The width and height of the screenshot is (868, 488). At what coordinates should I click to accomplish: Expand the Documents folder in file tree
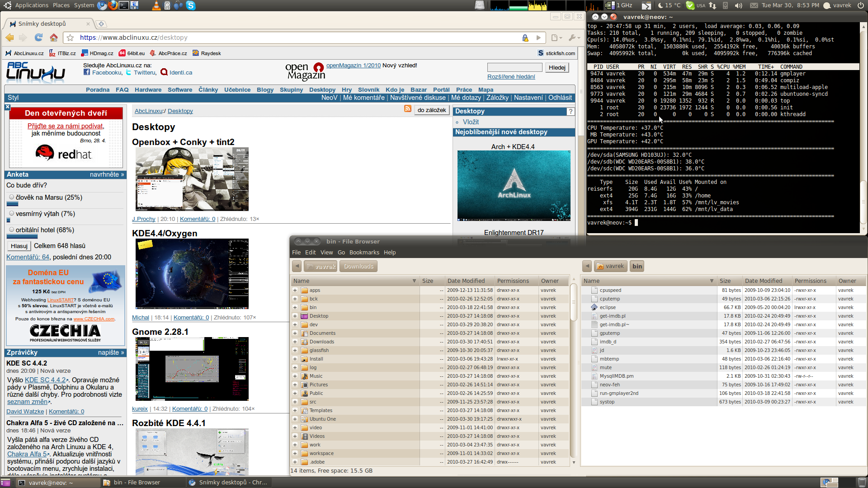pos(295,333)
